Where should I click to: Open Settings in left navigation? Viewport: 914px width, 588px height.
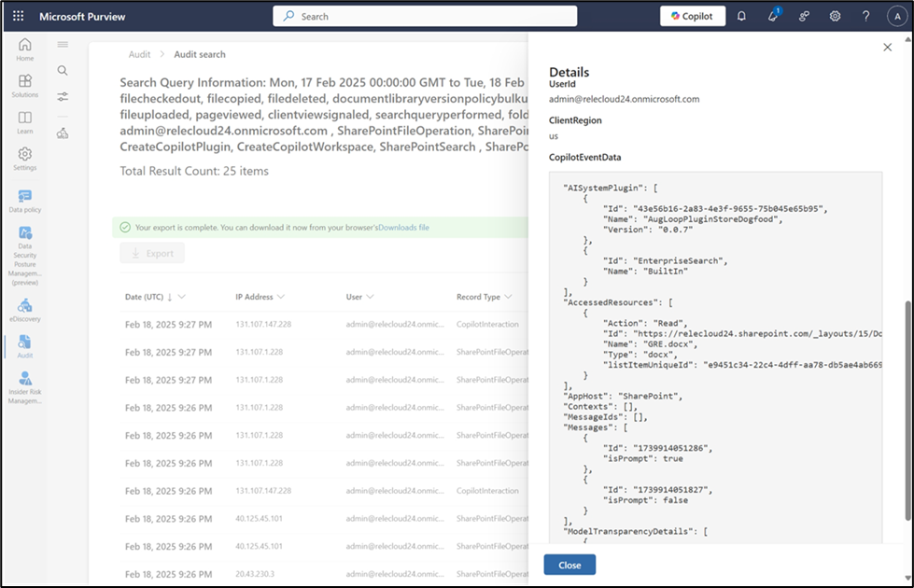pyautogui.click(x=24, y=159)
